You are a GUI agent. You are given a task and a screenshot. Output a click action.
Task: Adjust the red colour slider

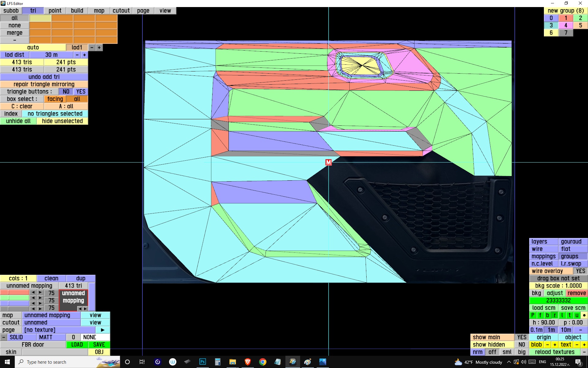point(15,293)
